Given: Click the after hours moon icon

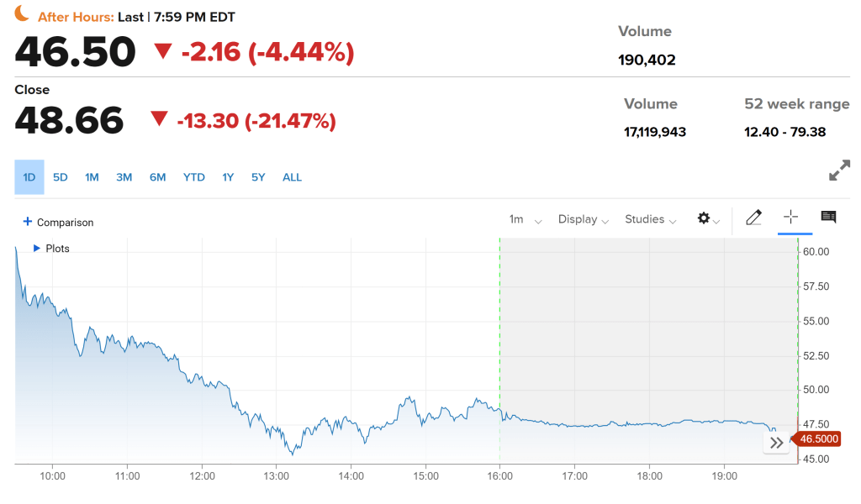Looking at the screenshot, I should (x=22, y=14).
